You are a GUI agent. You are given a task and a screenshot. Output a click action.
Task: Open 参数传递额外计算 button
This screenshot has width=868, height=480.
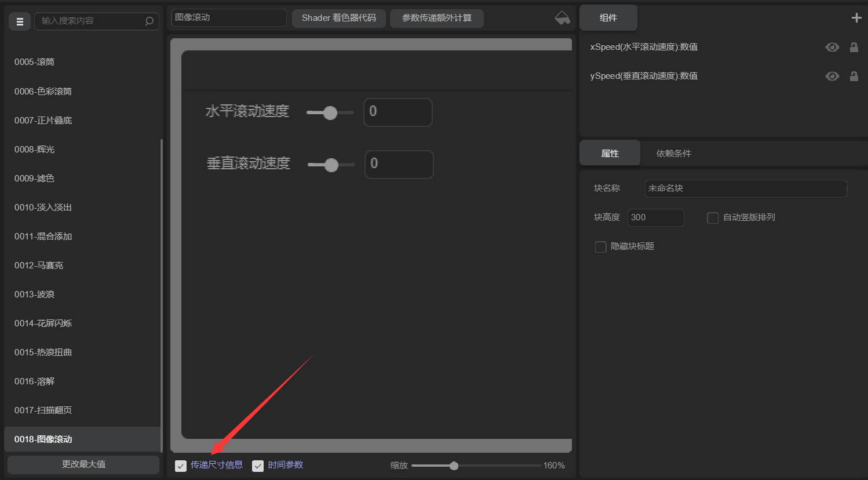point(437,18)
